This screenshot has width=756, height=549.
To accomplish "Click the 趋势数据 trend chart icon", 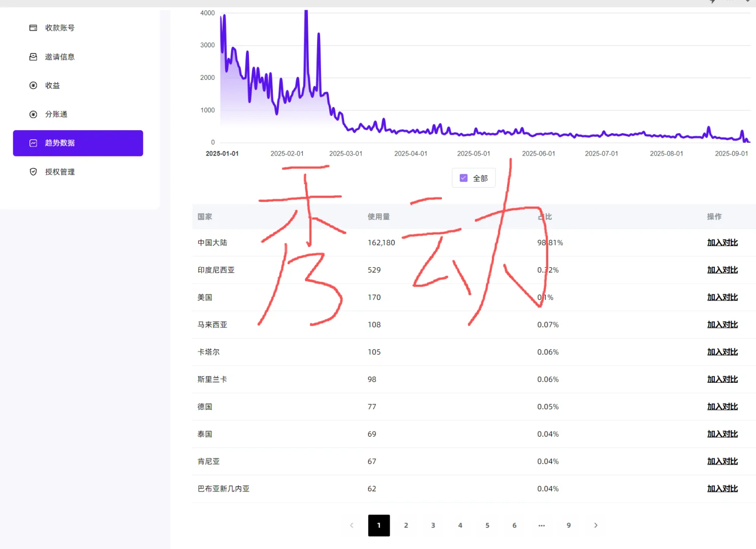I will coord(33,143).
